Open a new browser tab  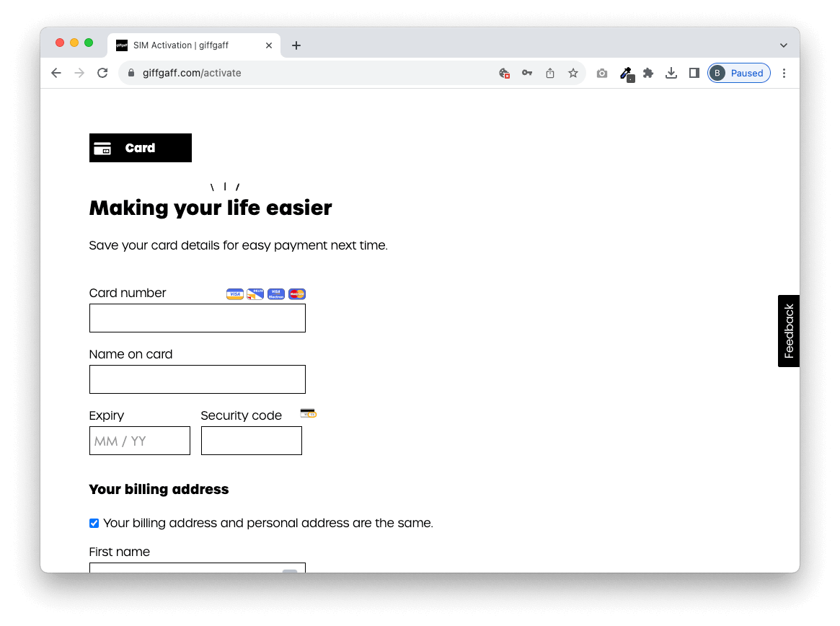click(x=296, y=45)
